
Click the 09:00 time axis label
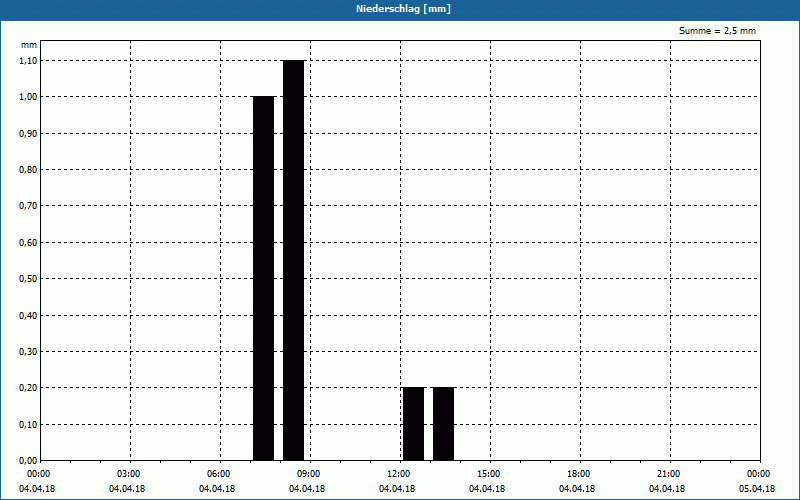coord(310,474)
